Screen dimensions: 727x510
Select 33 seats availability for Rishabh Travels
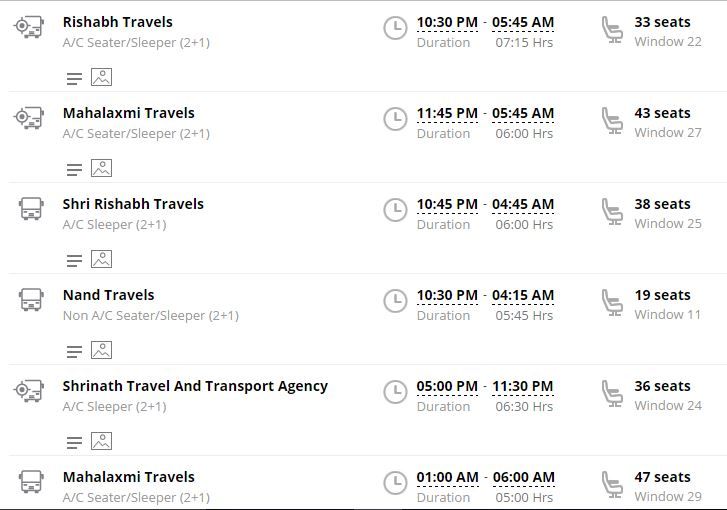coord(663,22)
